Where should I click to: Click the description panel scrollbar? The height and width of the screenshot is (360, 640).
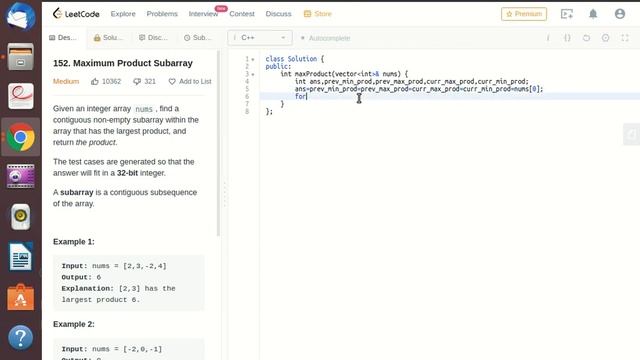[x=218, y=143]
